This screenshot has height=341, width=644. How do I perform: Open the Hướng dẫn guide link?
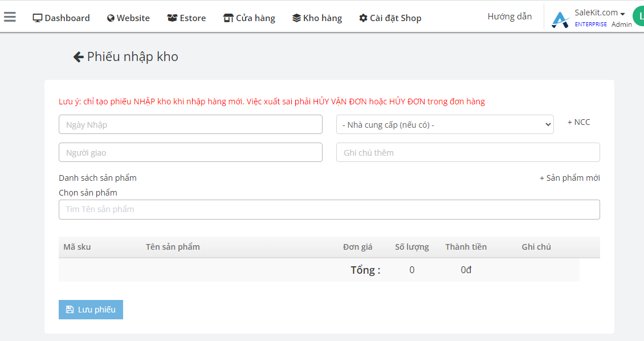tap(510, 17)
